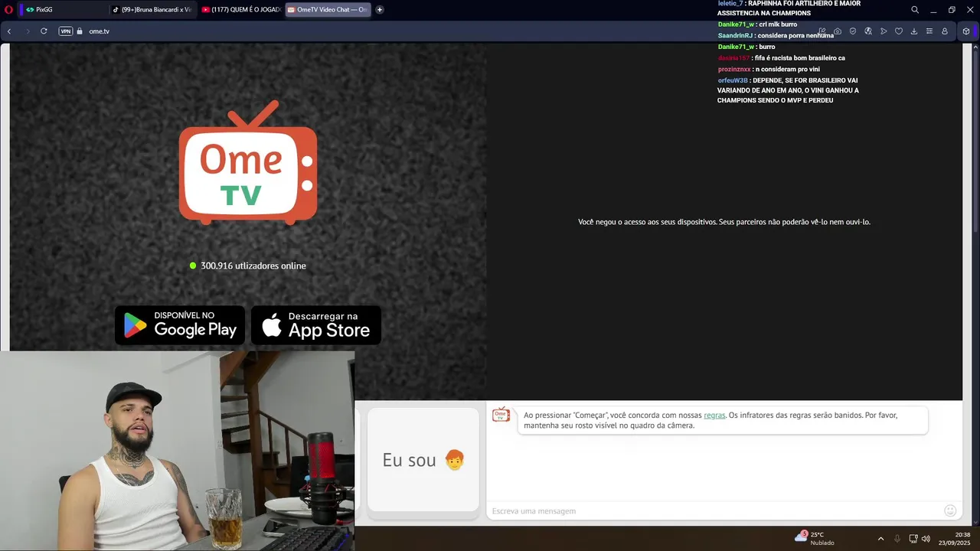Add page to bookmarks heart icon

point(899,31)
